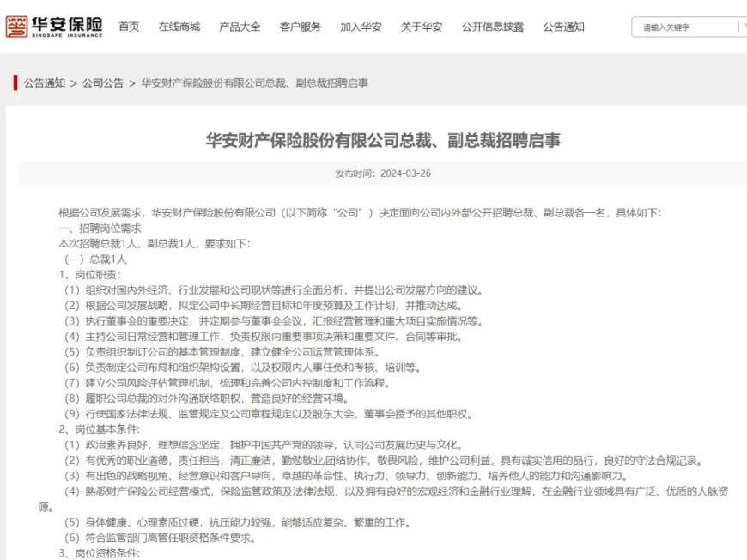The height and width of the screenshot is (560, 747).
Task: Click the line 负责制定公司布局和组织架构设置
Action: click(x=243, y=368)
